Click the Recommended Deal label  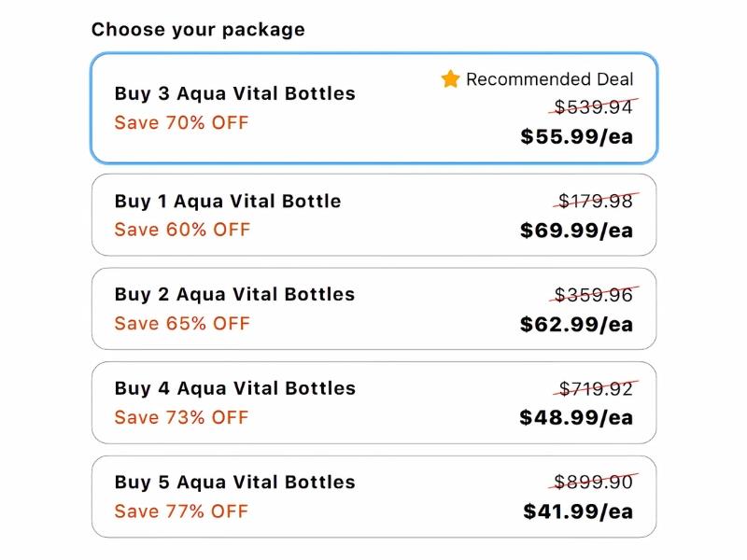(549, 79)
